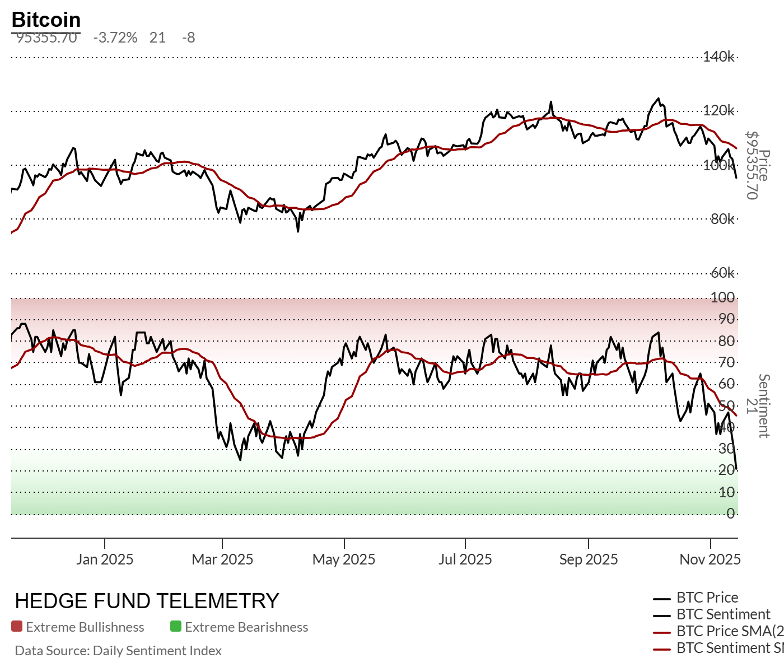Select the Jan 2025 x-axis tick label
The width and height of the screenshot is (784, 672).
pos(105,559)
